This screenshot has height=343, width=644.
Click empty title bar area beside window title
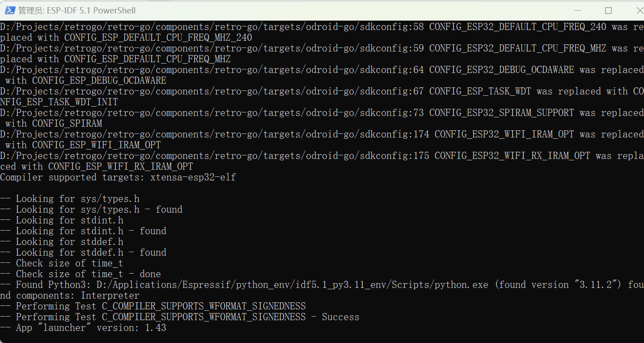[x=335, y=10]
